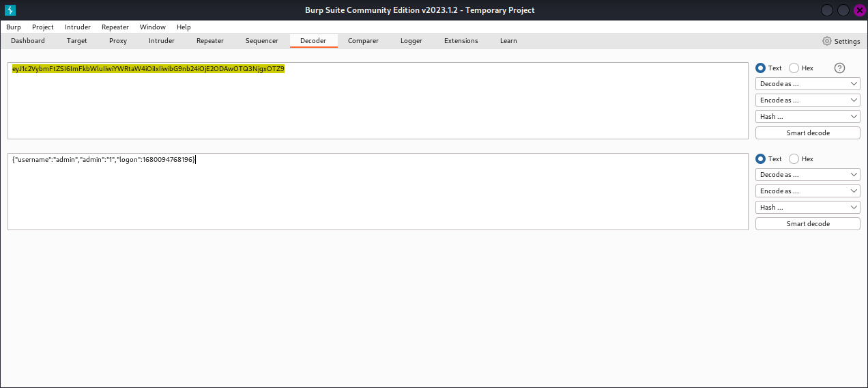Expand the second row 'Hash ...' dropdown

coord(807,207)
